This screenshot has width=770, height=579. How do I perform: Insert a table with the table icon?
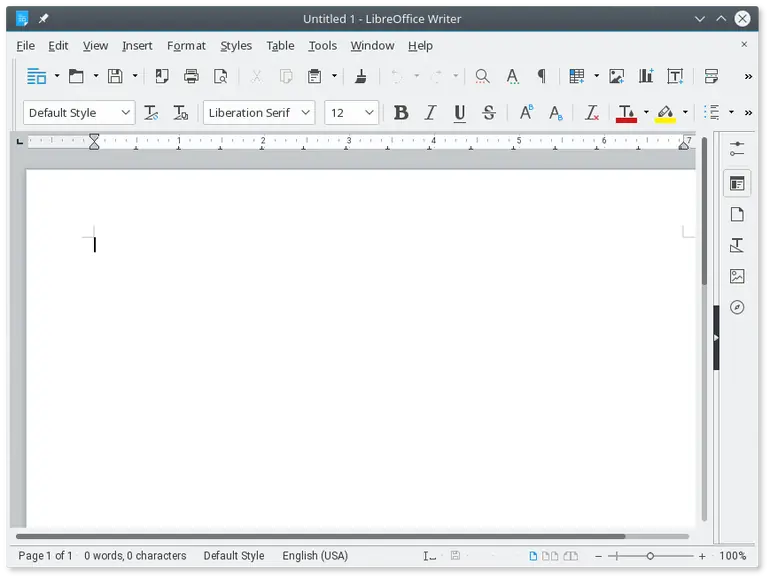[x=577, y=76]
